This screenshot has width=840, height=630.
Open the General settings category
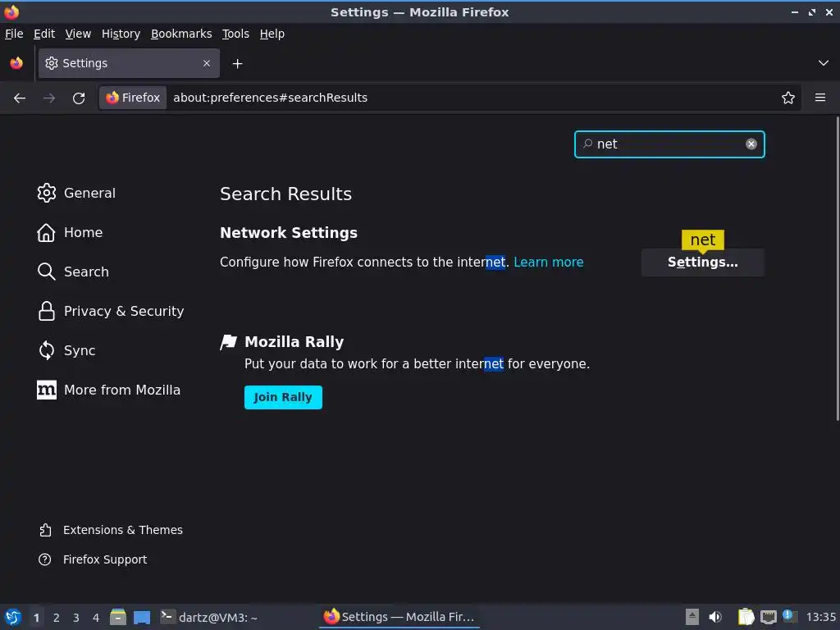pyautogui.click(x=76, y=193)
